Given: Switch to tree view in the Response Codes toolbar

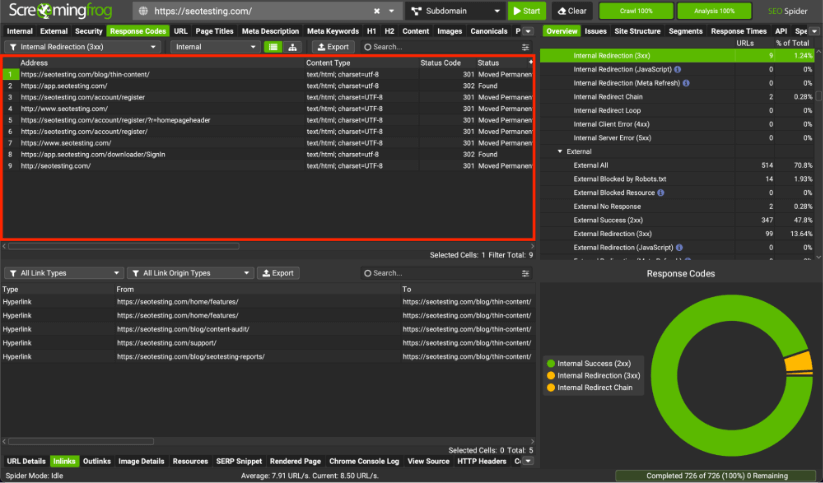Looking at the screenshot, I should pyautogui.click(x=292, y=47).
